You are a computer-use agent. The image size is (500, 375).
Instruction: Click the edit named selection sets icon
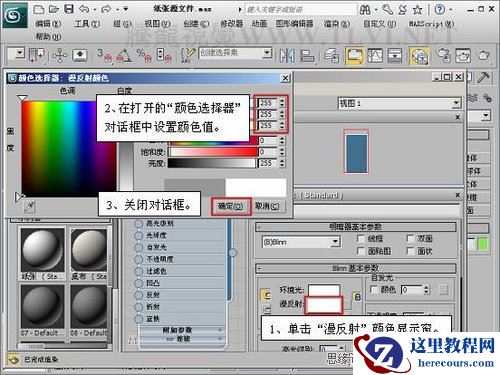tap(188, 55)
